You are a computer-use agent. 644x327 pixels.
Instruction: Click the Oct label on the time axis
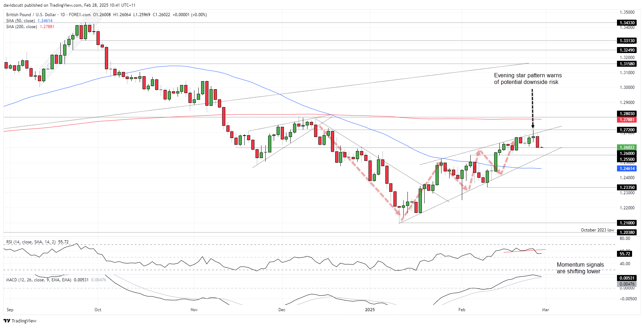98,310
